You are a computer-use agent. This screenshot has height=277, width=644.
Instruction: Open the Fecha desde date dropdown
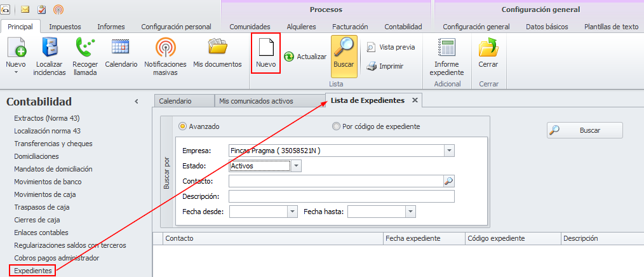tap(292, 212)
